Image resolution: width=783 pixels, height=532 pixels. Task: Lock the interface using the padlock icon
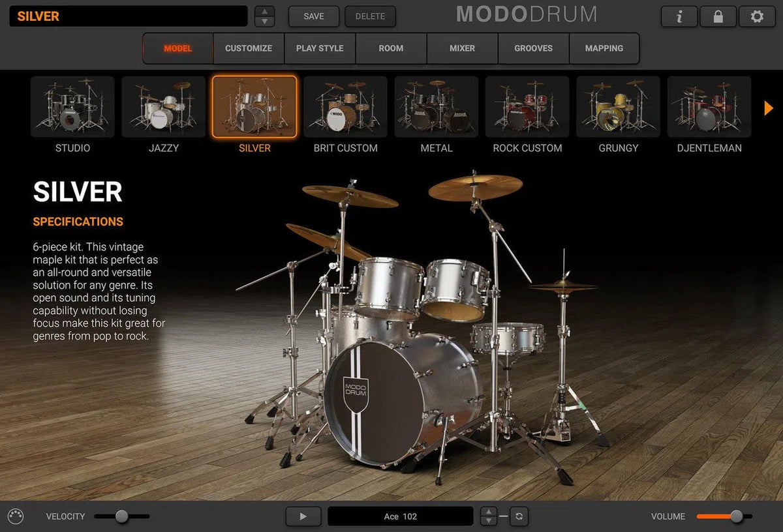click(x=718, y=16)
